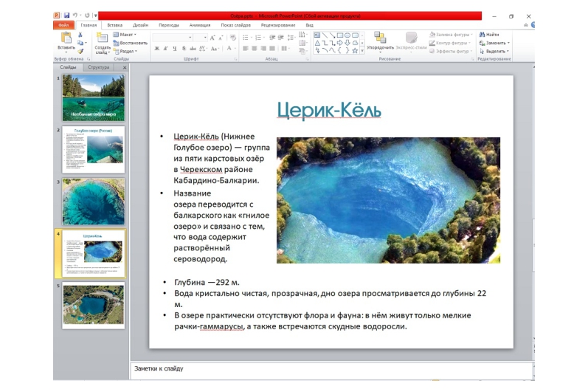588x392 pixels.
Task: Open the Макет layout dropdown
Action: pyautogui.click(x=125, y=35)
